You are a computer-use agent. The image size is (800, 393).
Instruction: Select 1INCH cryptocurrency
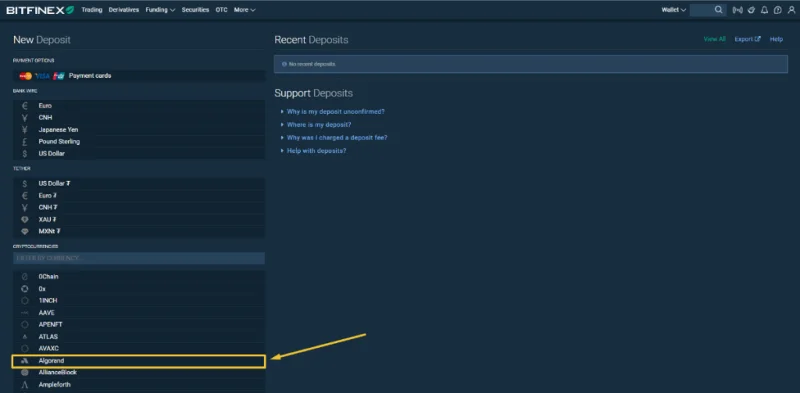pos(139,301)
